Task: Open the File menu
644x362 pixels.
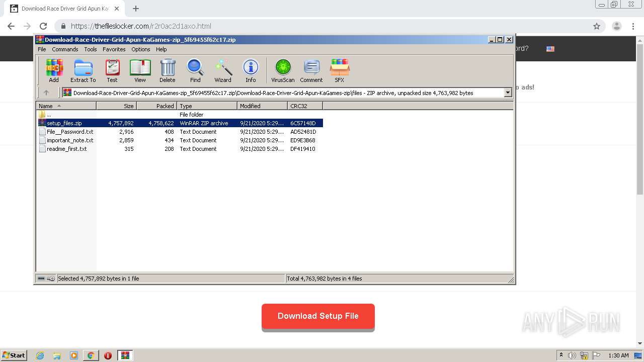Action: (42, 49)
